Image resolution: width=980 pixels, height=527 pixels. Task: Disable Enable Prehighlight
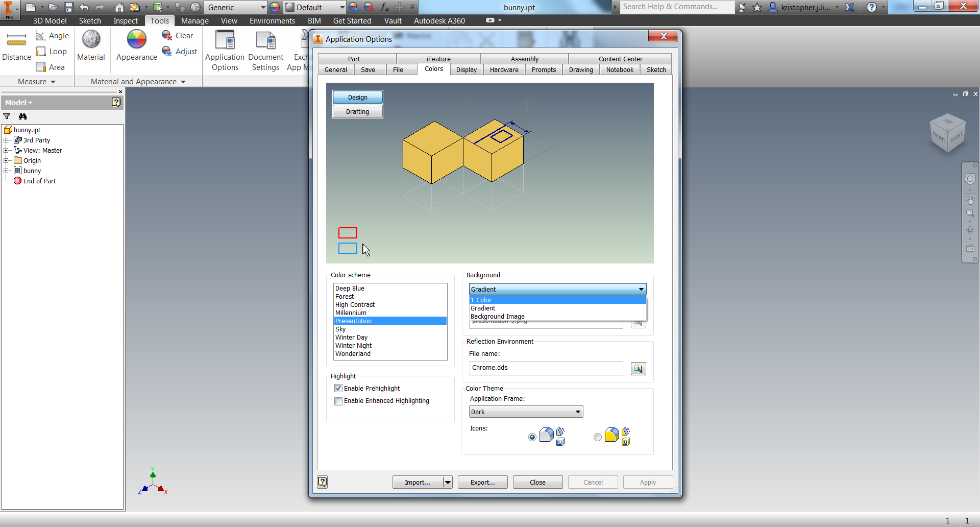coord(338,388)
